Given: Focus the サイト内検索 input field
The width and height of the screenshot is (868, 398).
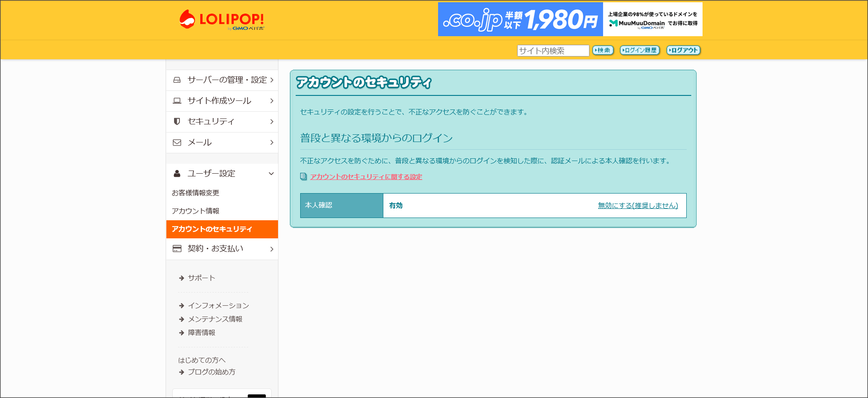Looking at the screenshot, I should click(553, 51).
